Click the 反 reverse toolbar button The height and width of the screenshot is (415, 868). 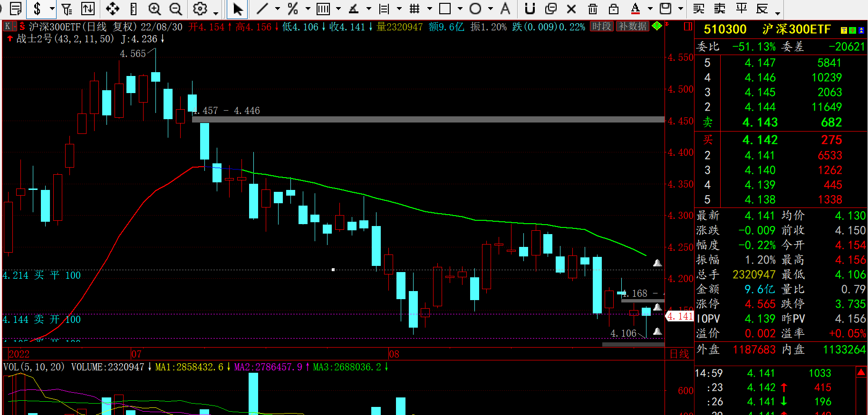pyautogui.click(x=762, y=9)
